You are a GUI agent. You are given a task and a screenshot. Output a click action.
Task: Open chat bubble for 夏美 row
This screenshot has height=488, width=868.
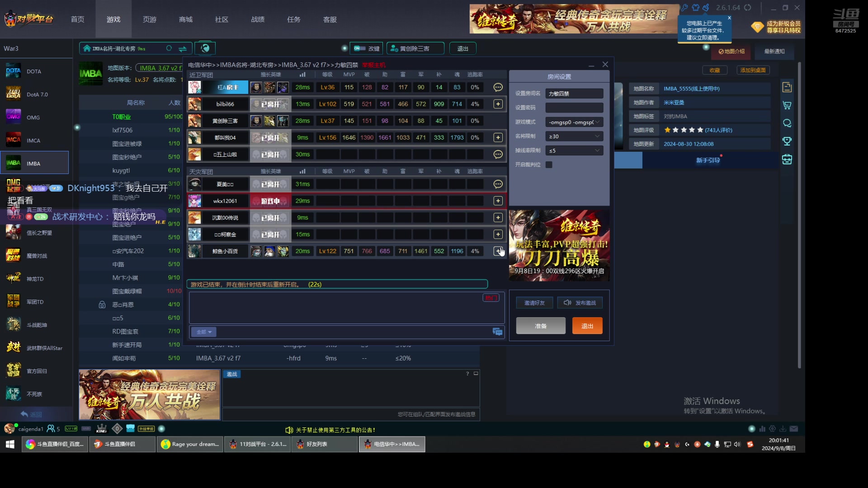click(498, 184)
